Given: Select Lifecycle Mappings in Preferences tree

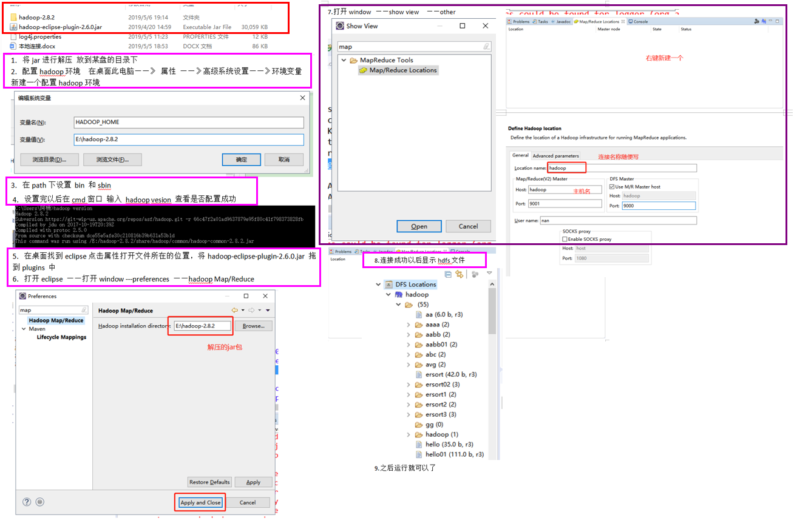Looking at the screenshot, I should click(x=61, y=337).
